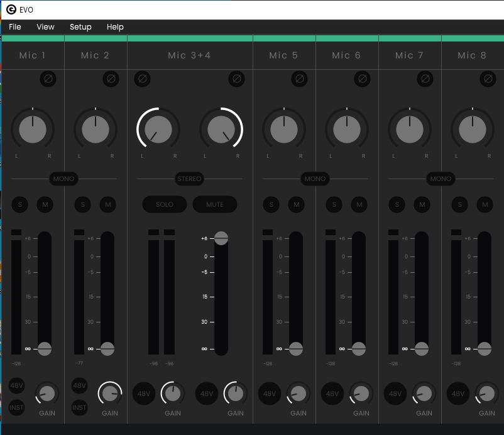Viewport: 504px width, 435px height.
Task: Click the right pan knob of Mic 3+4
Action: coord(221,129)
